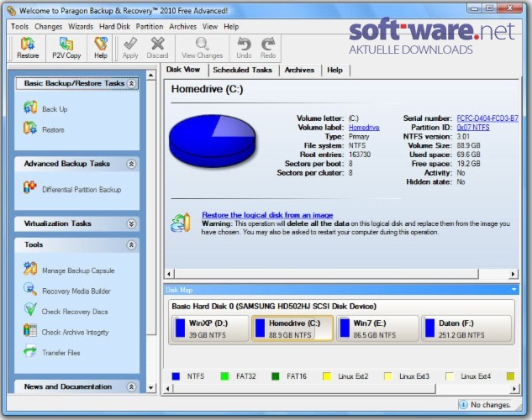This screenshot has width=532, height=420.
Task: Open the Help menu in menu bar
Action: [x=231, y=26]
